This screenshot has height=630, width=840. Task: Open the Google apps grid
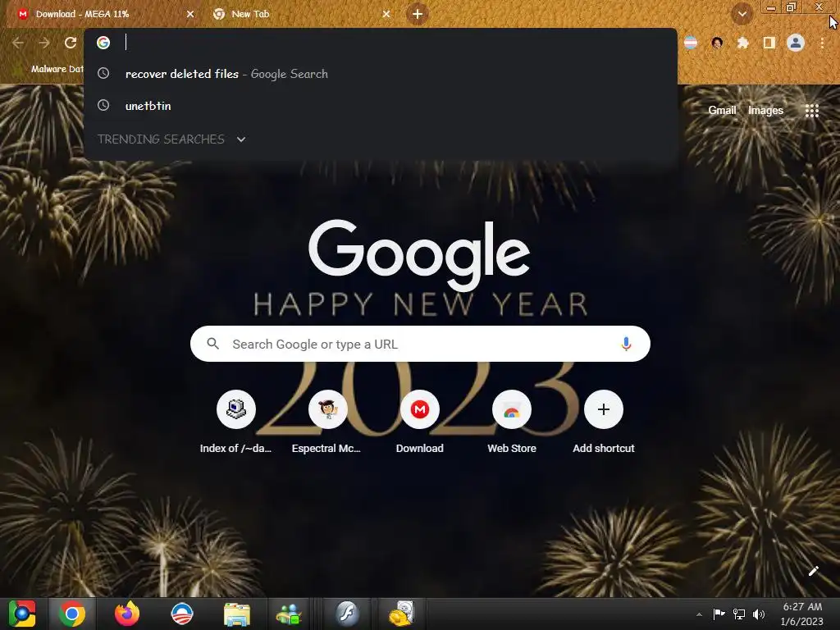click(x=811, y=111)
